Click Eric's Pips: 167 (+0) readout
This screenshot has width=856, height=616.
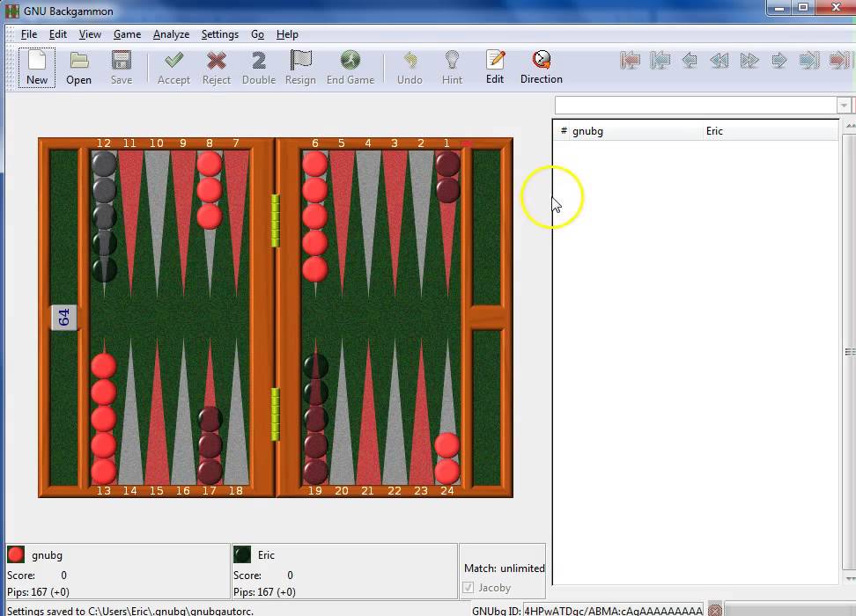click(x=264, y=592)
